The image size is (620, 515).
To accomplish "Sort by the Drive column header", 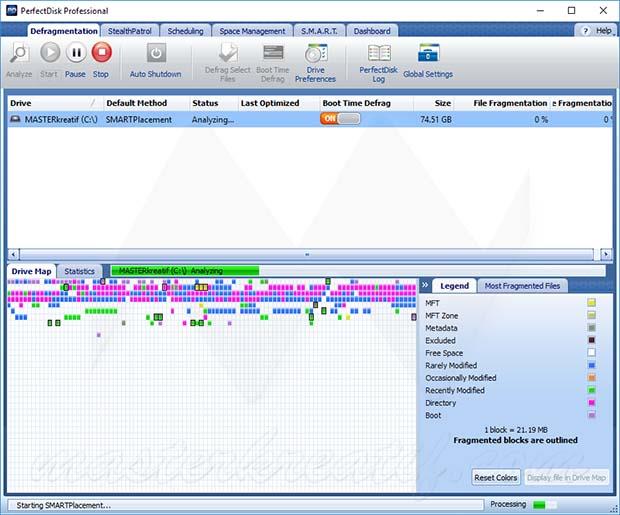I will click(55, 103).
